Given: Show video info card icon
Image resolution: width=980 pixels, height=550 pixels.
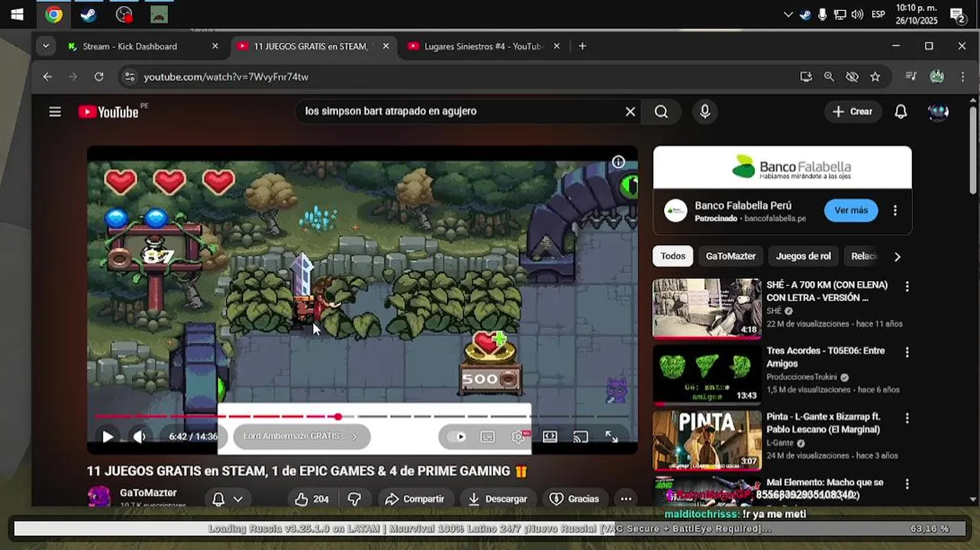Looking at the screenshot, I should (618, 161).
